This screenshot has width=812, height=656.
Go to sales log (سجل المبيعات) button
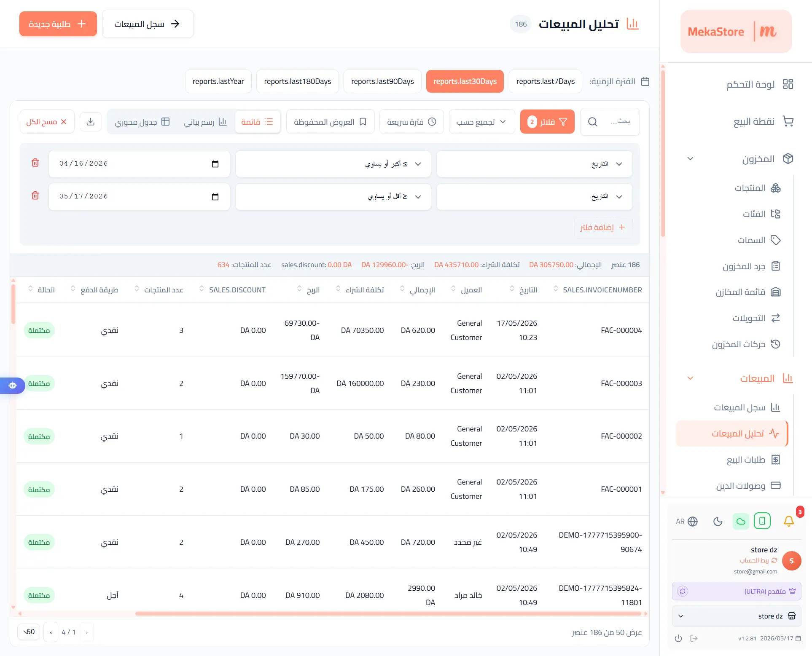click(148, 24)
